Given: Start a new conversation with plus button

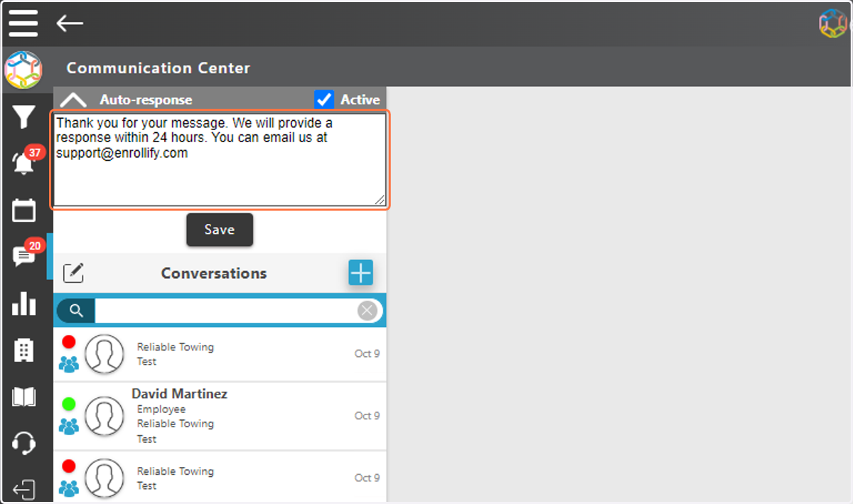Looking at the screenshot, I should pos(360,273).
